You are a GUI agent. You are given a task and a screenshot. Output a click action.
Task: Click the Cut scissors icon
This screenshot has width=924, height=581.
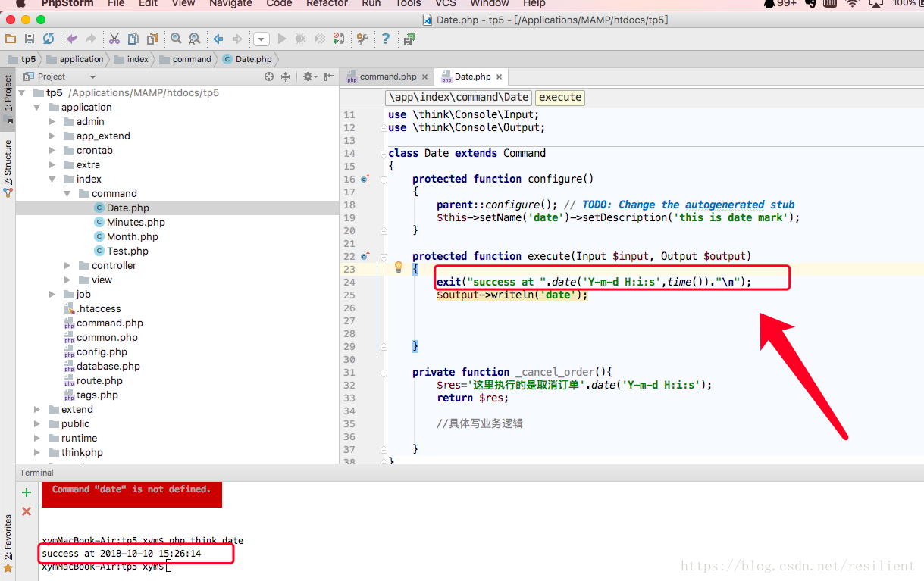tap(114, 39)
